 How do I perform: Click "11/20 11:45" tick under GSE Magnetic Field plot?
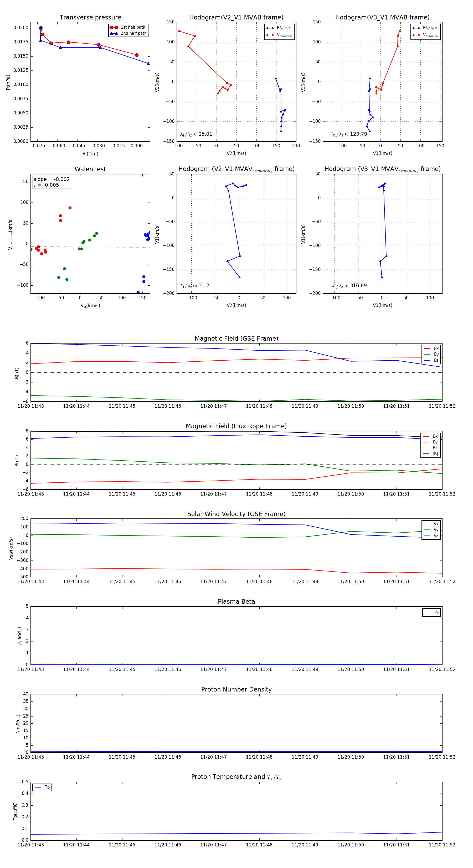pos(122,406)
